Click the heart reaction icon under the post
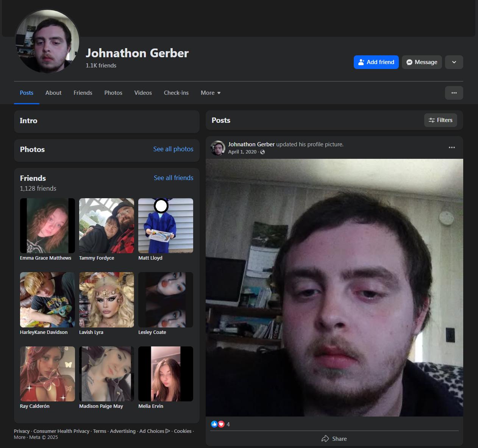The height and width of the screenshot is (448, 478). [x=221, y=424]
